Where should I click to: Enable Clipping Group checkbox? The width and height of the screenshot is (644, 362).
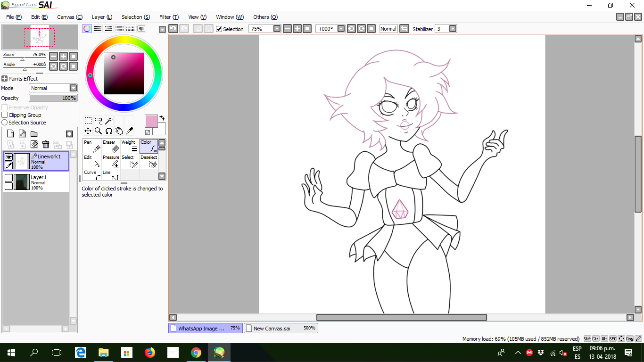pos(5,115)
